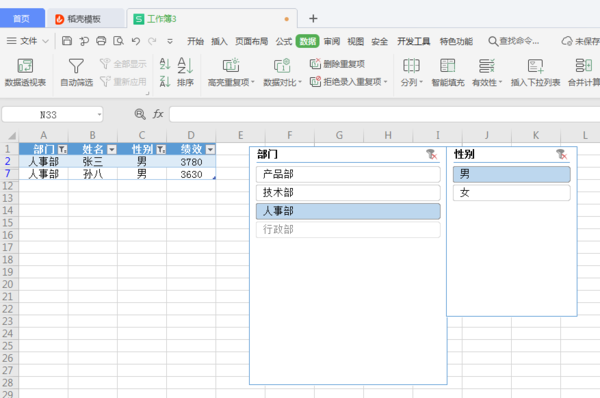Switch to the 插入 ribbon tab
600x398 pixels.
(x=219, y=41)
